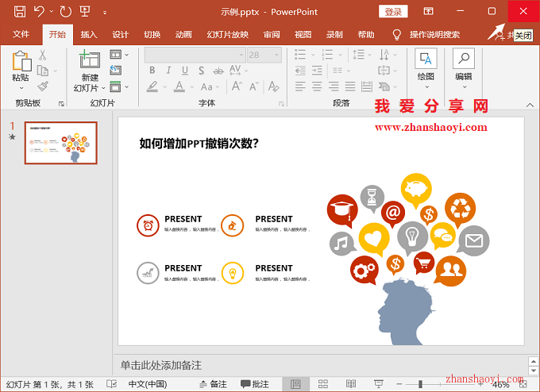Toggle Align Right paragraph
Image resolution: width=540 pixels, height=392 pixels.
(334, 86)
